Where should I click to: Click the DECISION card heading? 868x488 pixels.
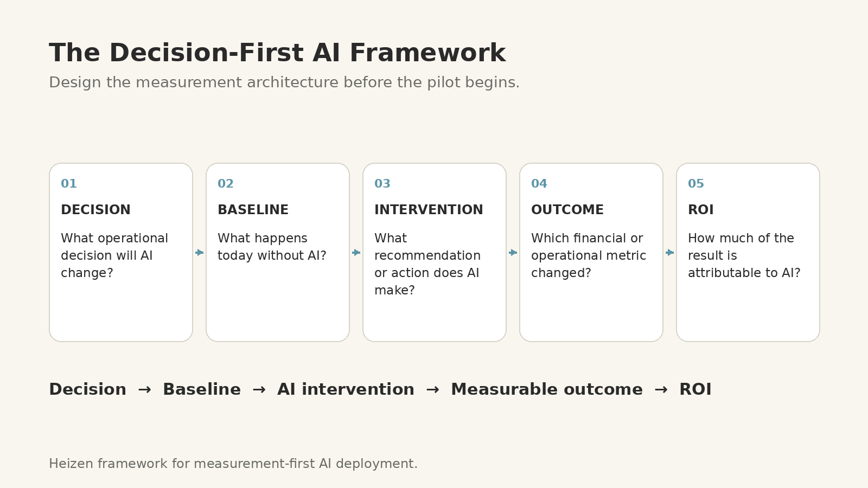[95, 210]
